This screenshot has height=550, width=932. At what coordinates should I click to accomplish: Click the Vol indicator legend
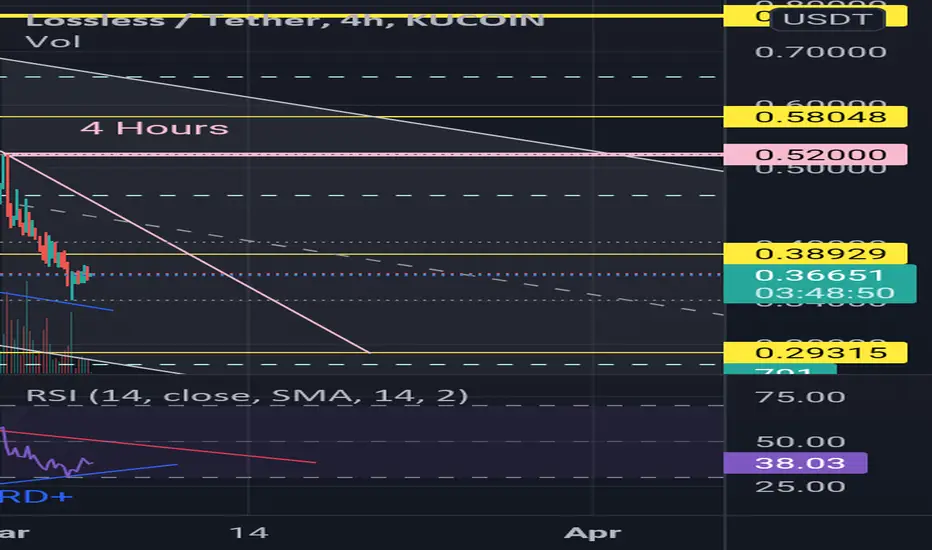pyautogui.click(x=53, y=42)
